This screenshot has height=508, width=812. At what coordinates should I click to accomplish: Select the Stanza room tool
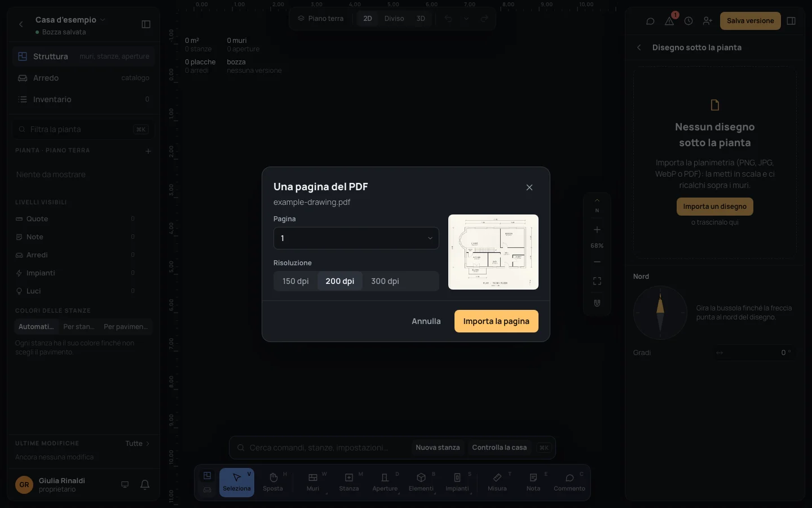349,483
